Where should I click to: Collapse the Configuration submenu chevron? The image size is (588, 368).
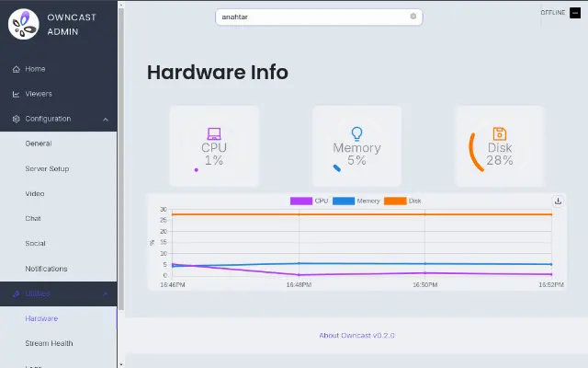106,120
